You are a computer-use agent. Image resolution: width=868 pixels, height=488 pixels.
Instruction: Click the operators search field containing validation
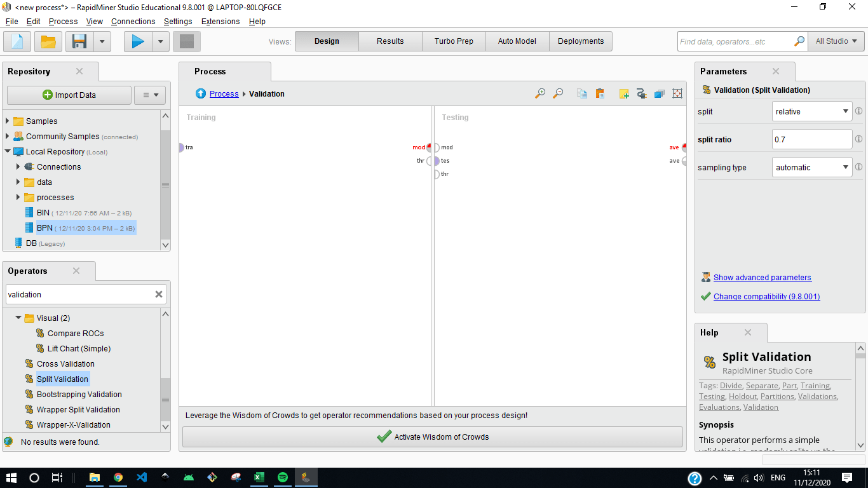point(79,294)
